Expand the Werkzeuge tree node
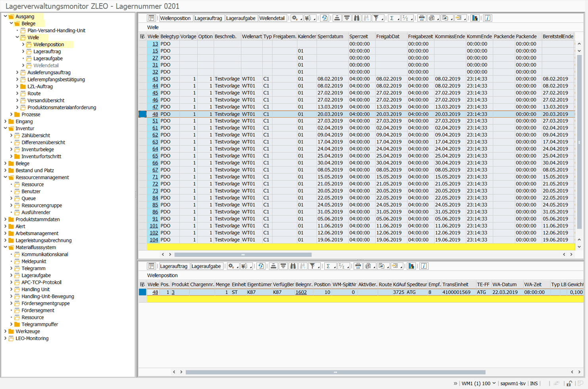588x389 pixels. tap(5, 331)
